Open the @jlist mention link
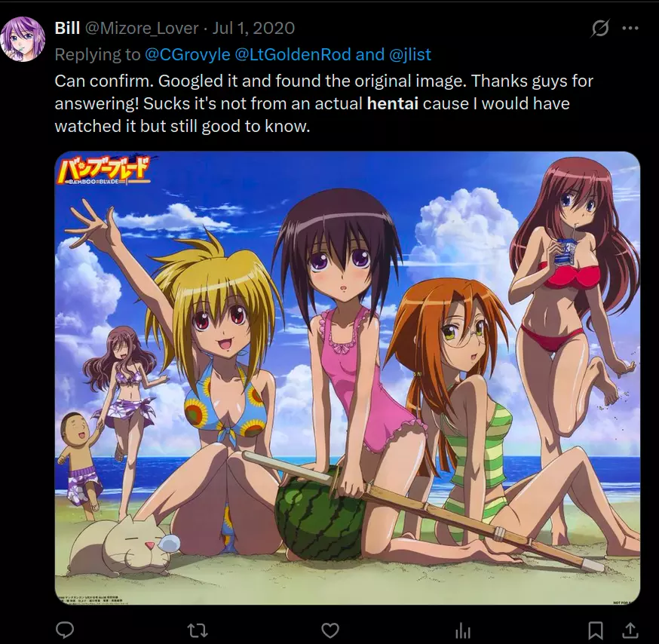659x644 pixels. (410, 54)
